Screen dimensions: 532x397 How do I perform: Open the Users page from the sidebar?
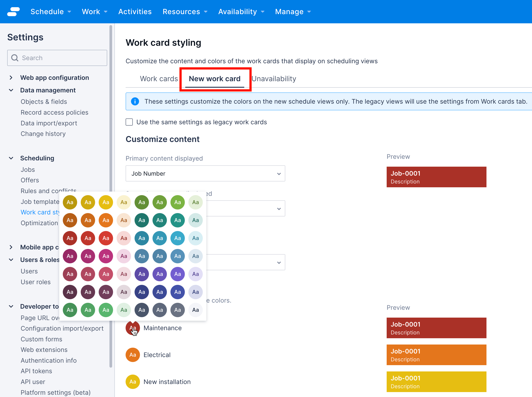tap(29, 271)
